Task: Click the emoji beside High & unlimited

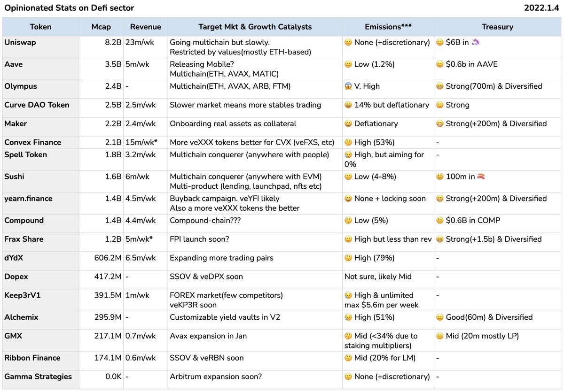Action: [348, 295]
